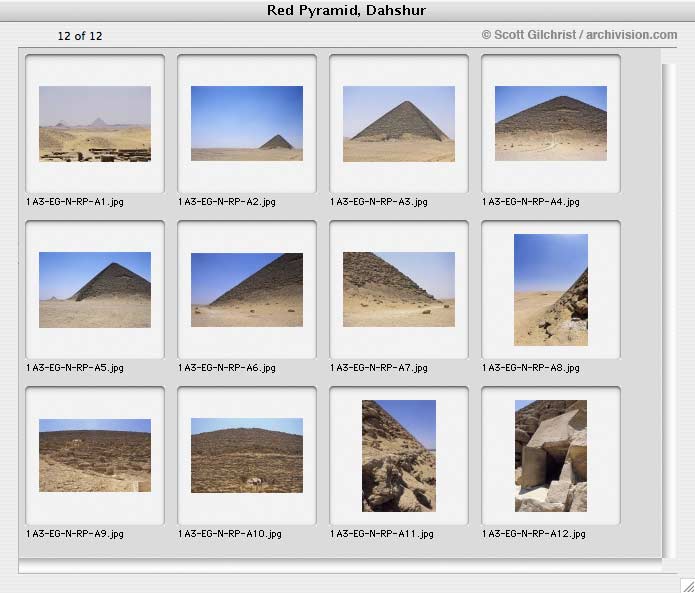Screen dimensions: 695x593
Task: Select the vertical thumbnail for 1A3-EG-N-RP-A8.jpg
Action: click(551, 290)
